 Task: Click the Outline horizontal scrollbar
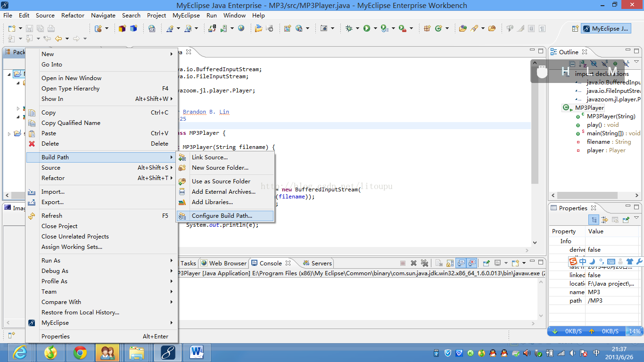[x=588, y=196]
